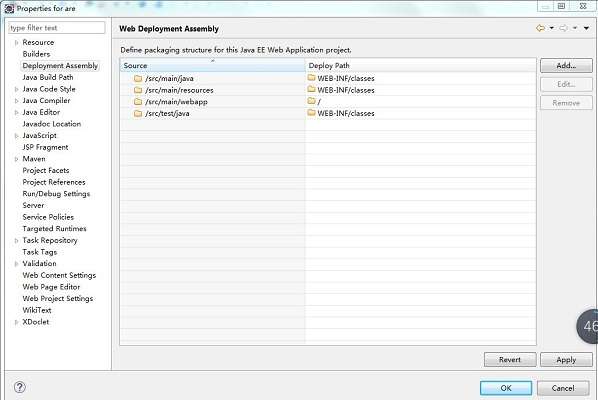Expand the Maven tree node
The height and width of the screenshot is (400, 598).
click(x=16, y=159)
